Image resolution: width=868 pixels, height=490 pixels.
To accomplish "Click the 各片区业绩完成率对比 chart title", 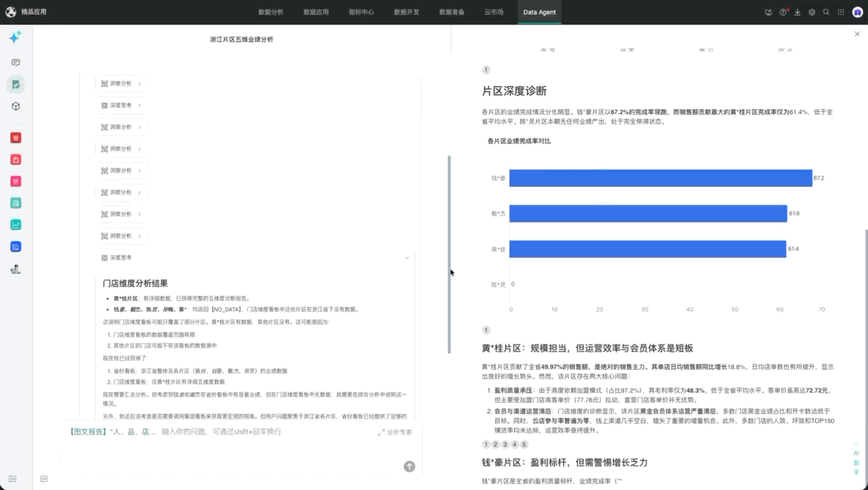I will (519, 141).
